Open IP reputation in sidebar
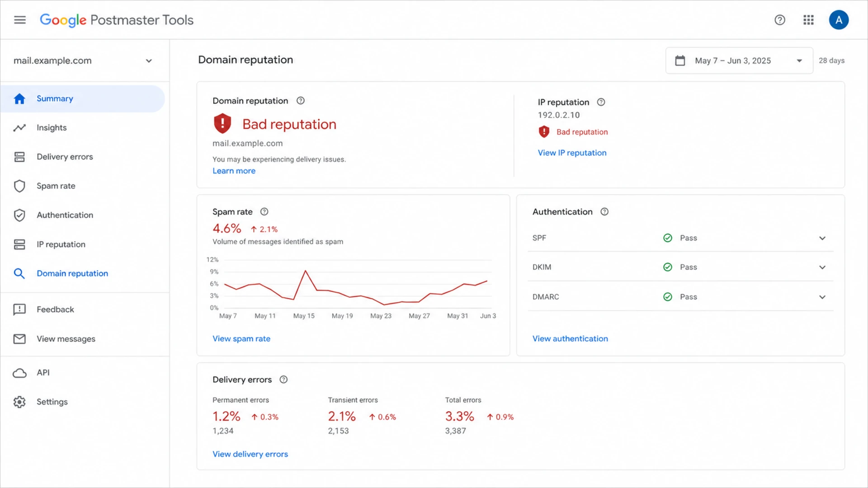The height and width of the screenshot is (488, 868). point(61,244)
